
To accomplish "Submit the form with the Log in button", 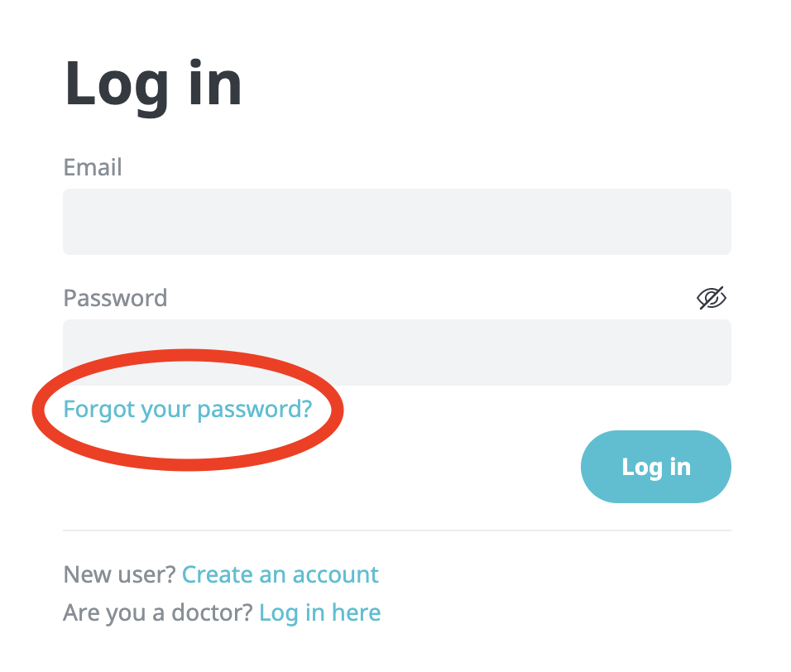I will pyautogui.click(x=656, y=467).
